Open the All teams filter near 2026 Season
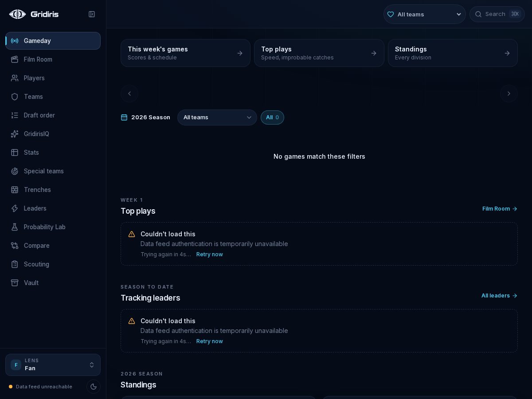The height and width of the screenshot is (399, 532). [x=217, y=117]
